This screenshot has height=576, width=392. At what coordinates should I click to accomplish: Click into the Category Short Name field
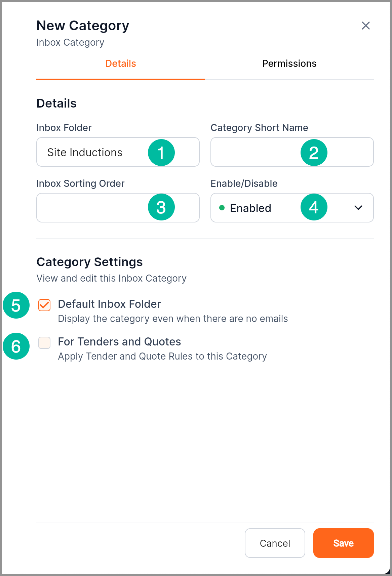pyautogui.click(x=256, y=152)
